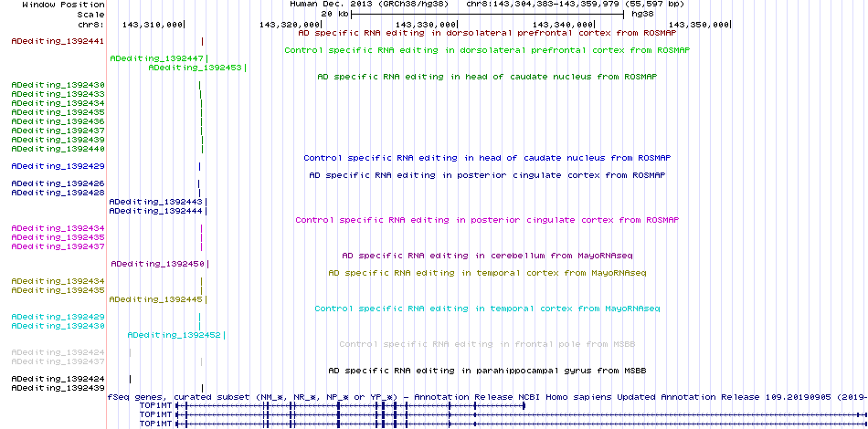Click the ADediting_1392450 cerebellum item label
The image size is (868, 429).
point(158,264)
